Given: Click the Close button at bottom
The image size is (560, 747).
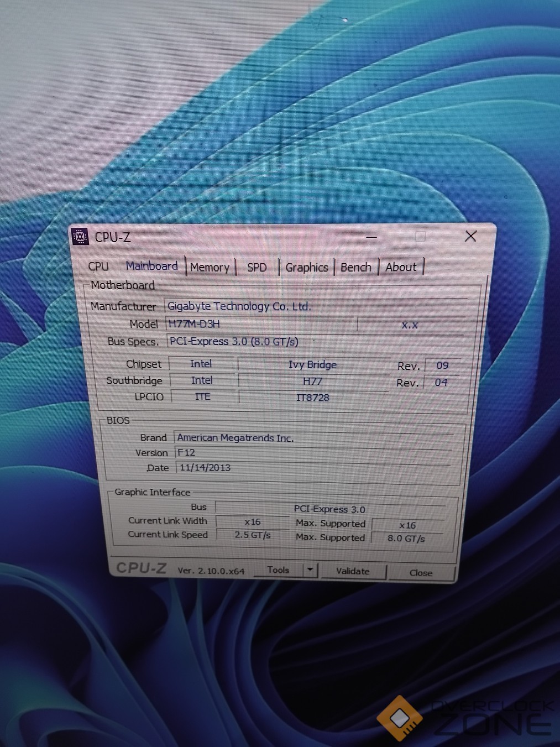Looking at the screenshot, I should pos(421,573).
